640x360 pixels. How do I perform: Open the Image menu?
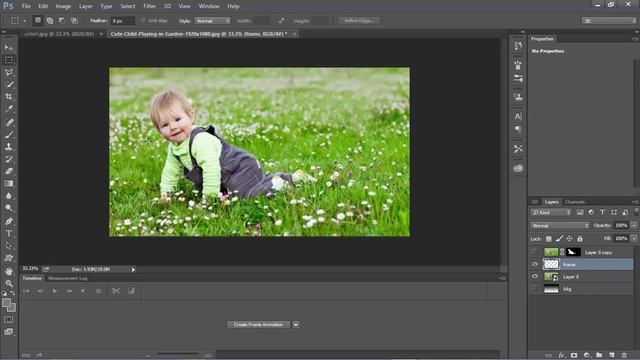pyautogui.click(x=63, y=6)
